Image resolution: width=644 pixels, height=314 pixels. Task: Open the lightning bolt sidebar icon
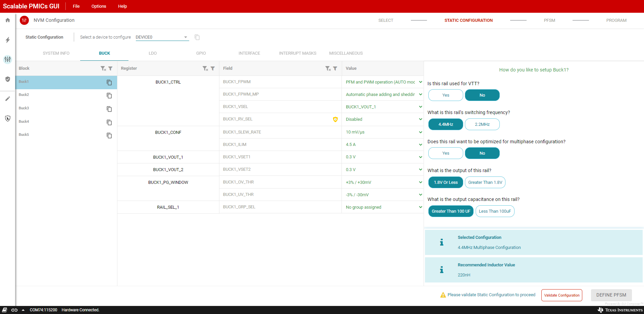(8, 40)
